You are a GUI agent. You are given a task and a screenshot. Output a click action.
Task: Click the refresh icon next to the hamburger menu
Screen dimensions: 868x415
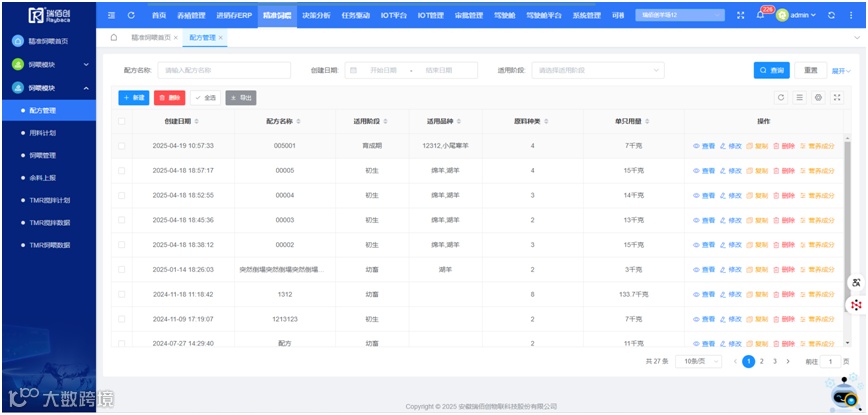click(131, 15)
